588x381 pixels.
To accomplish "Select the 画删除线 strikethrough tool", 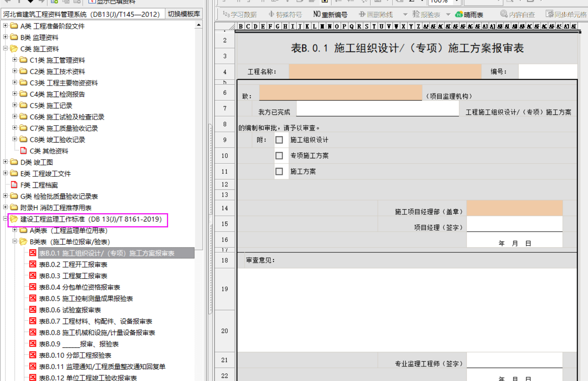I will pyautogui.click(x=376, y=15).
